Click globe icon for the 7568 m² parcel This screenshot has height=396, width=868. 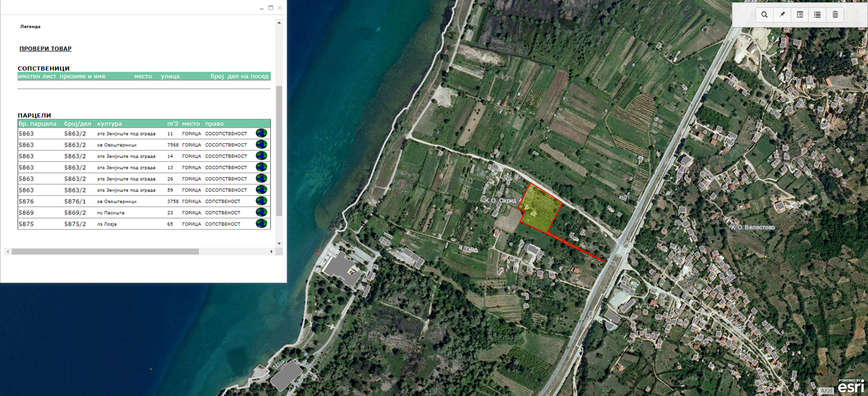(x=261, y=145)
